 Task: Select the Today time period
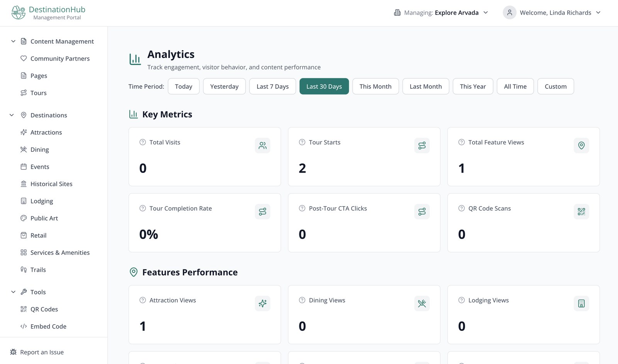coord(183,86)
